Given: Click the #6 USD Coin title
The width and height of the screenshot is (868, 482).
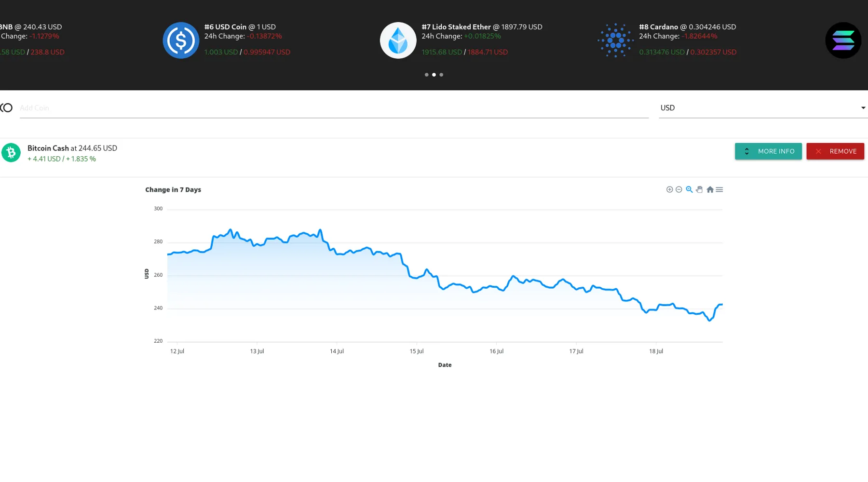Looking at the screenshot, I should click(x=225, y=27).
